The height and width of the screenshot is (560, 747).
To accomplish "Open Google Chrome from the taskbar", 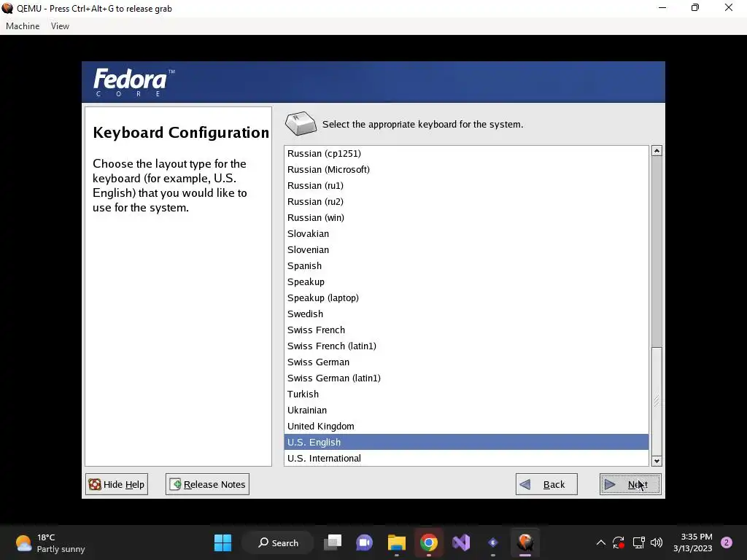I will [x=429, y=542].
